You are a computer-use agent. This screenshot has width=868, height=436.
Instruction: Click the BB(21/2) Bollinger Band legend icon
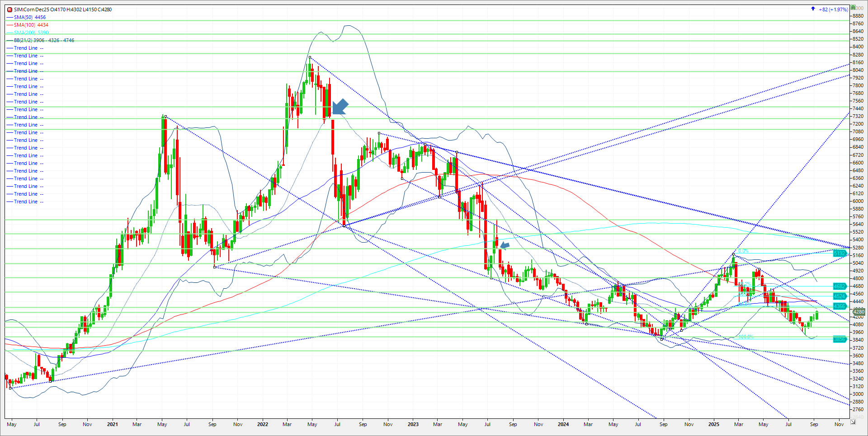9,40
